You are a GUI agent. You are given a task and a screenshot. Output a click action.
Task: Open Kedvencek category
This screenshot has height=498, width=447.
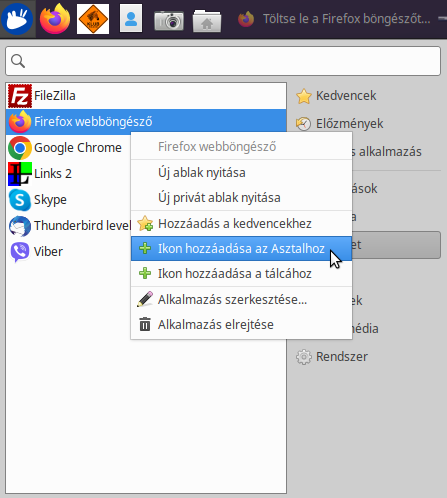click(367, 96)
